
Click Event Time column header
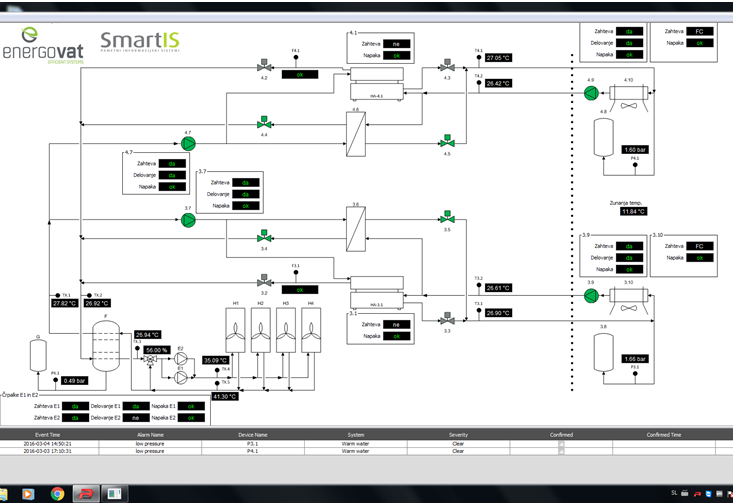coord(47,435)
